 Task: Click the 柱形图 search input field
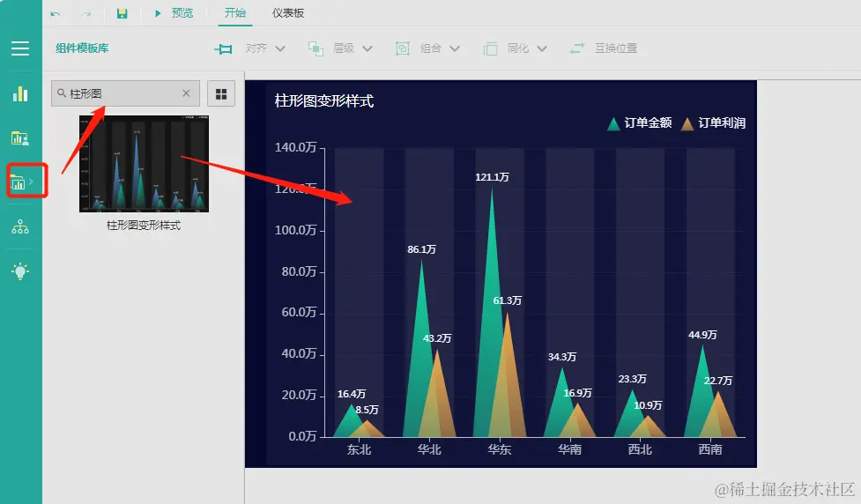coord(125,93)
